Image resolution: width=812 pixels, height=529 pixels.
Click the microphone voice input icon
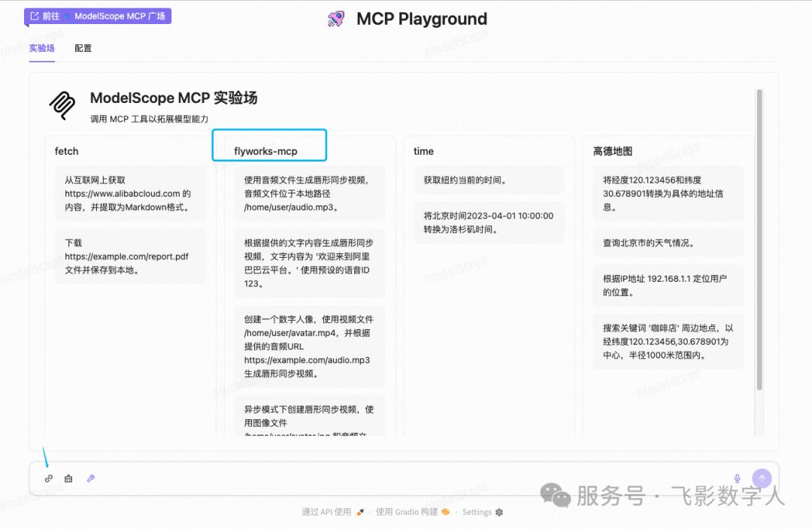pos(737,478)
